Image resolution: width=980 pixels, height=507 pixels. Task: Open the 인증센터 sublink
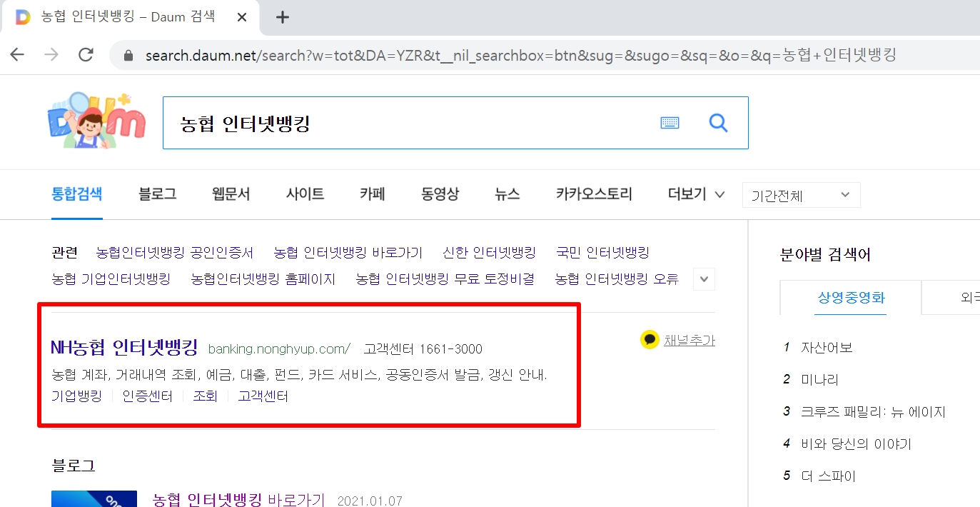click(148, 396)
